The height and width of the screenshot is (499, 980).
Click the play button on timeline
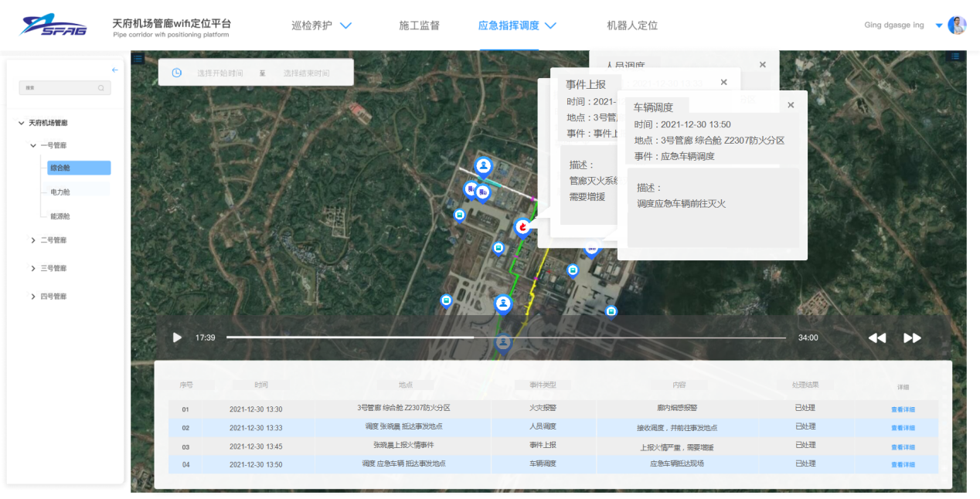coord(177,338)
